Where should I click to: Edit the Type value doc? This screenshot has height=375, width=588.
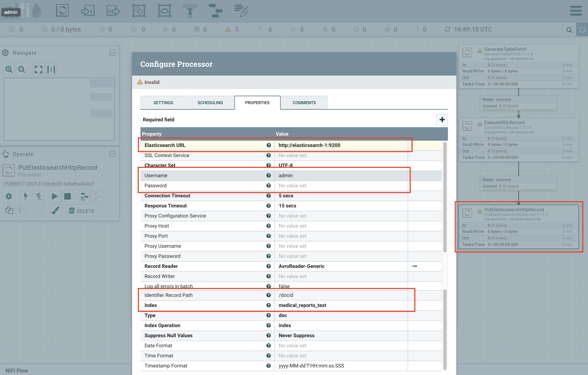[341, 315]
